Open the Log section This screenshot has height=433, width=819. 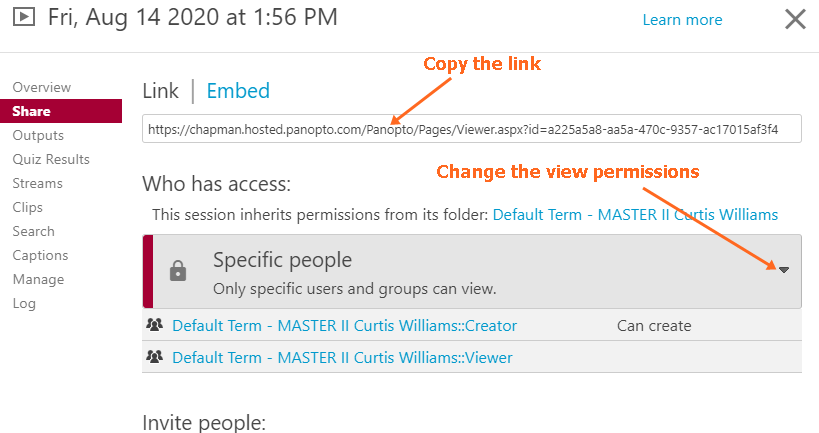[x=24, y=303]
